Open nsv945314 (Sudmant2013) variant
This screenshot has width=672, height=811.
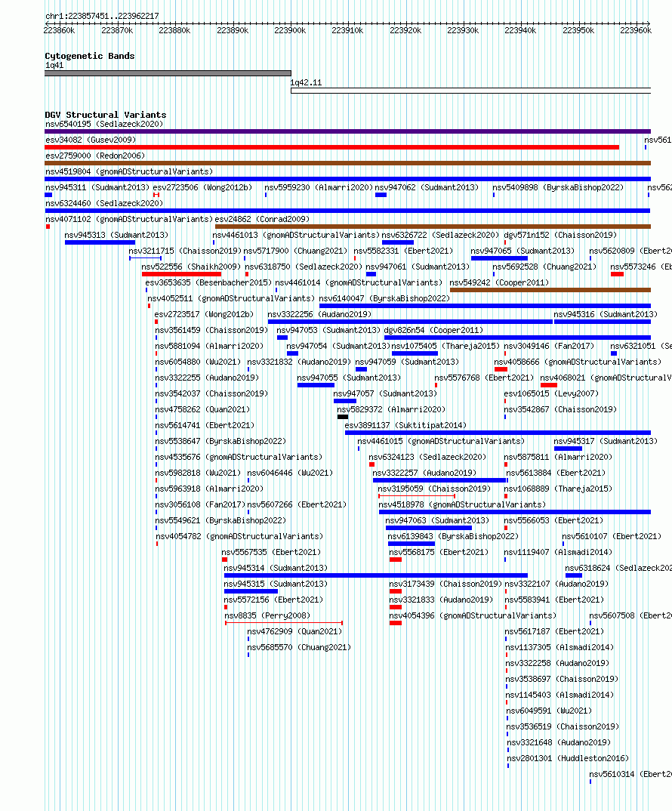[x=275, y=569]
